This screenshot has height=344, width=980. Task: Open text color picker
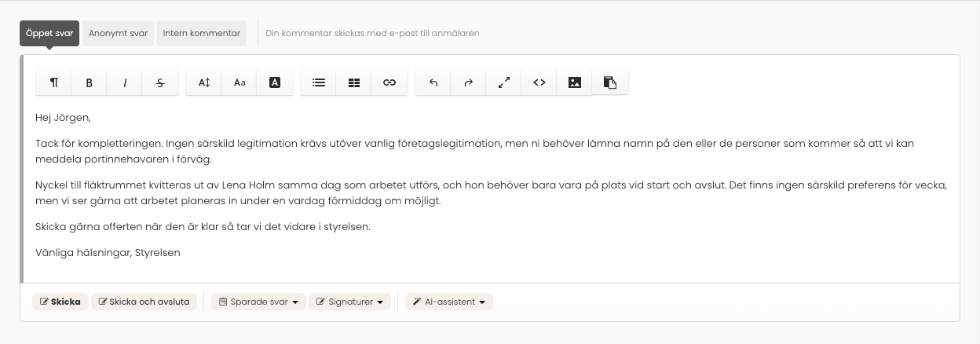point(275,82)
